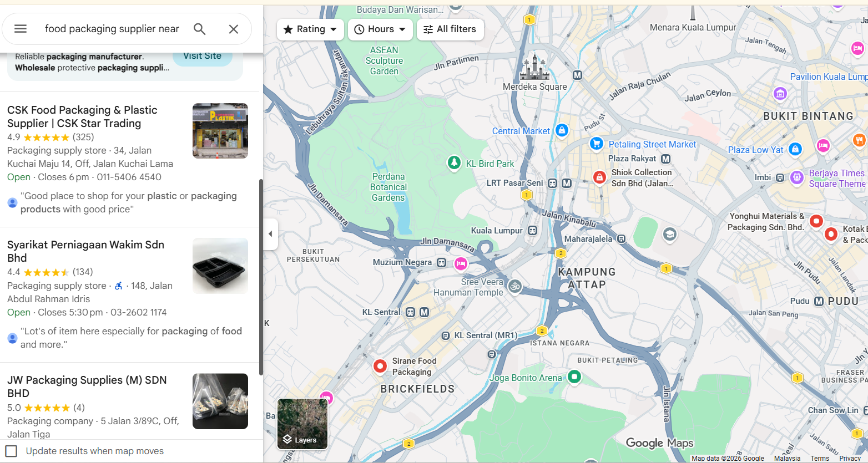
Task: Click CSK phone number 011-5406 4540
Action: pos(129,177)
